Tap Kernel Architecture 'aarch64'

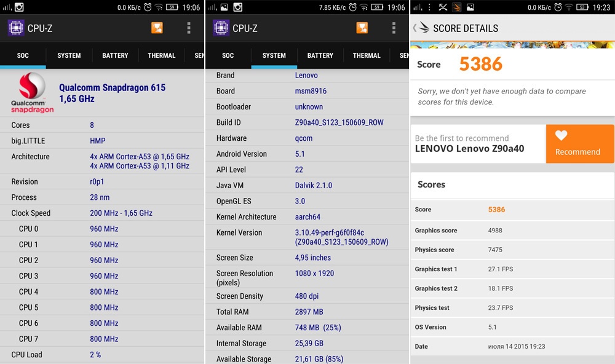coord(307,216)
